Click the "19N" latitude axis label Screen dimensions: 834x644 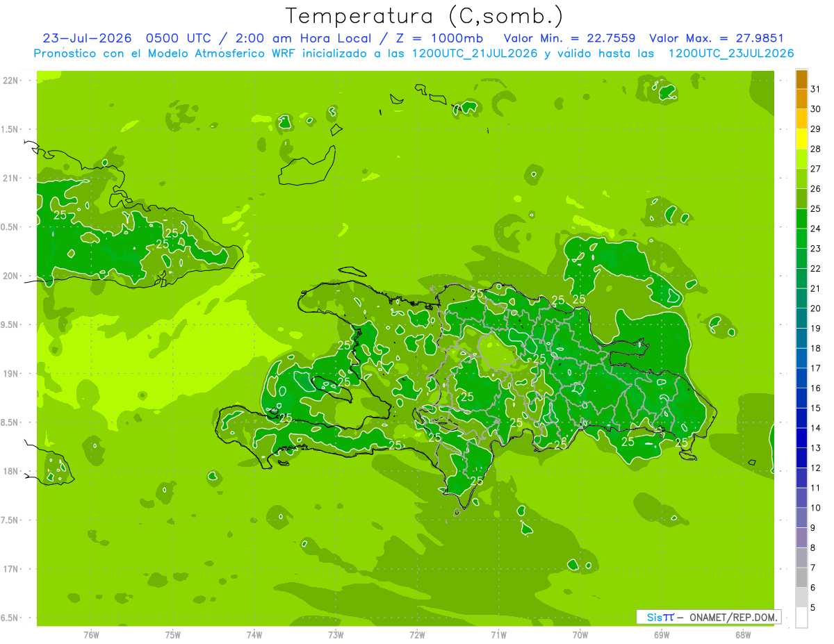click(x=12, y=374)
